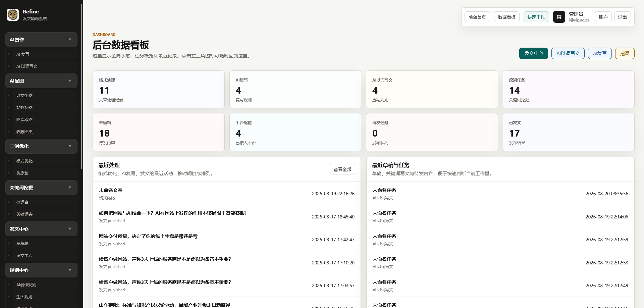The image size is (644, 308).
Task: Open the 草稿箱 stat card showing 18
Action: (x=158, y=132)
